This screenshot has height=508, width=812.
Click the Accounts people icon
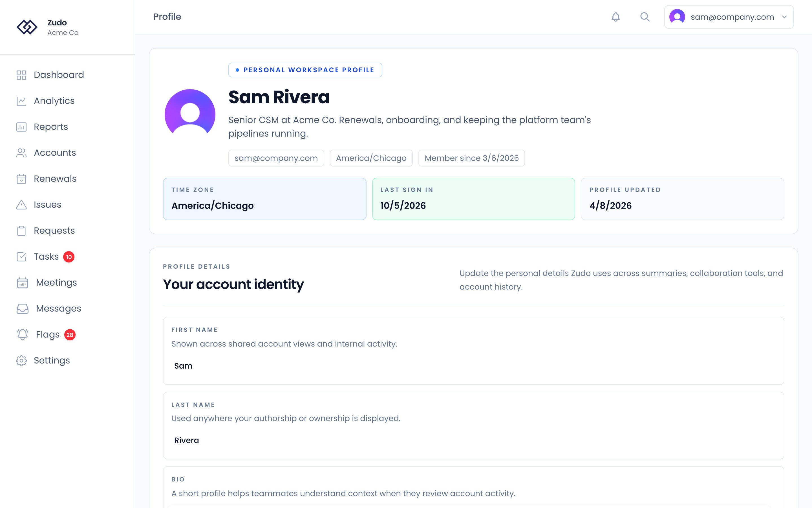(x=21, y=153)
